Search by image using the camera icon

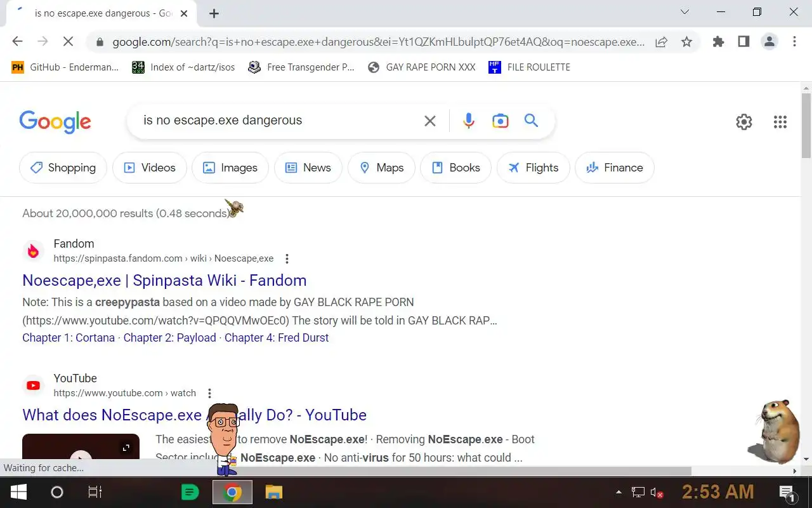[501, 121]
